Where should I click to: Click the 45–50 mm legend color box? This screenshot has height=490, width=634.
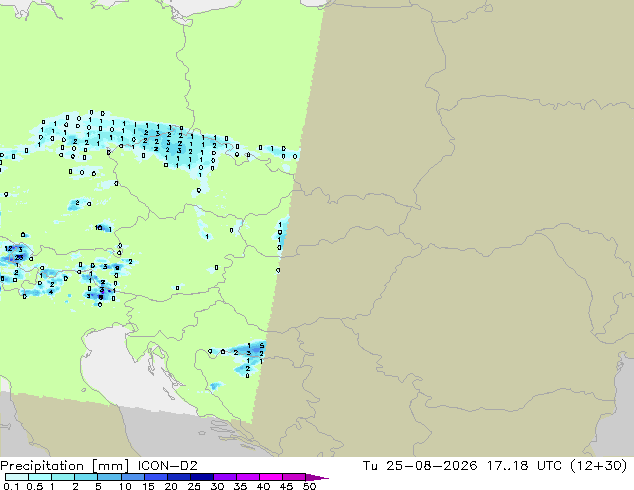coord(294,477)
